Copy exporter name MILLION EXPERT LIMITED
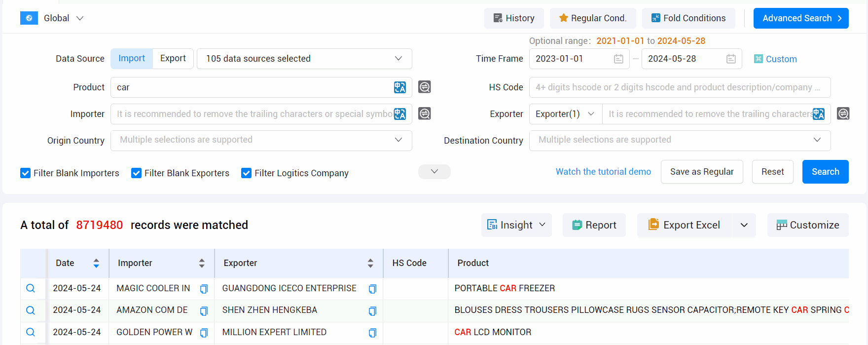The width and height of the screenshot is (868, 345). click(x=372, y=333)
